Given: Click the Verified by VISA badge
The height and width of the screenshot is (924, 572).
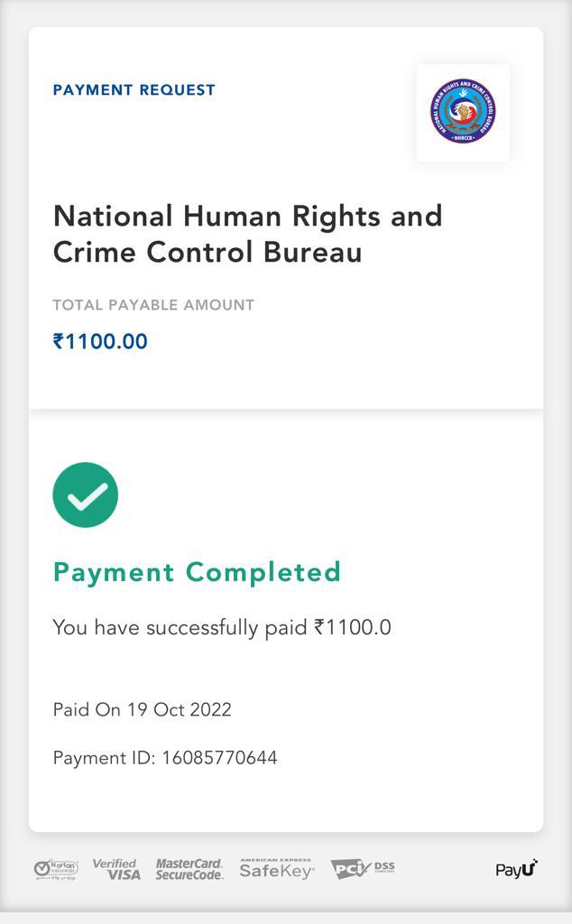Looking at the screenshot, I should (116, 869).
